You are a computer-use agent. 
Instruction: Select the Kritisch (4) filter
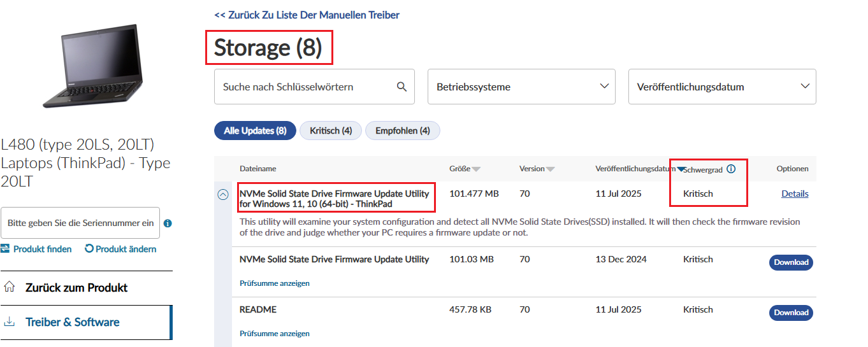[331, 131]
